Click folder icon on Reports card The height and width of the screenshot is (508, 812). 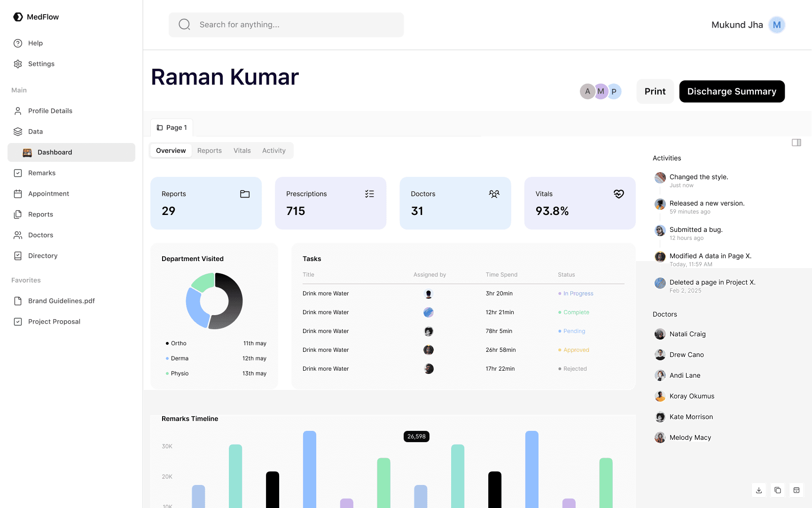pos(245,194)
